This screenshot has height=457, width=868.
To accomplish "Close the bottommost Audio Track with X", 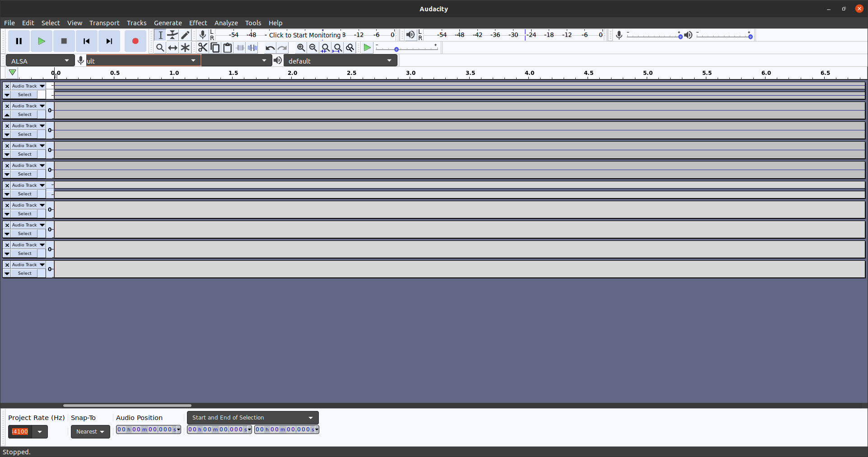I will 7,265.
